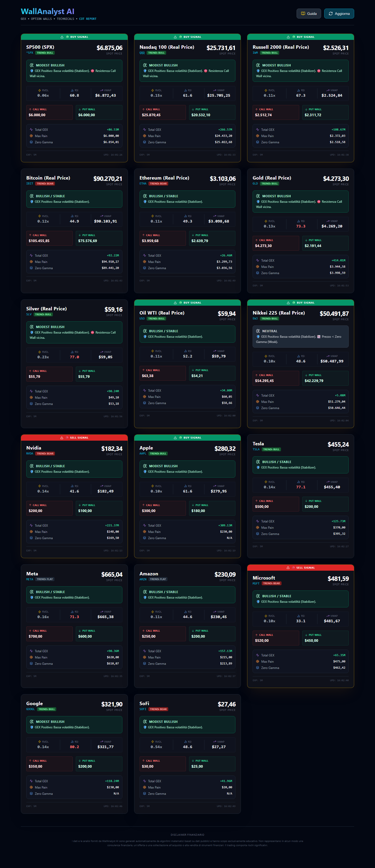Click the RSI bar chart icon in the Bitcoin card

72,216
